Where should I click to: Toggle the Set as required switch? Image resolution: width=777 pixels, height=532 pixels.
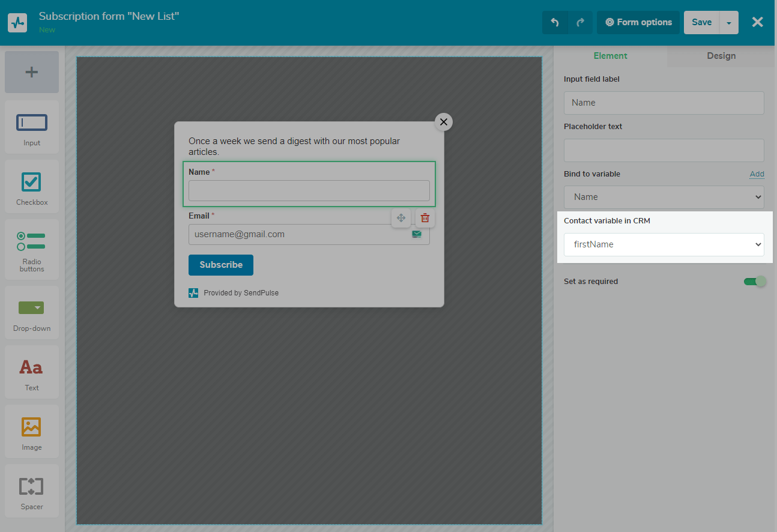click(755, 282)
